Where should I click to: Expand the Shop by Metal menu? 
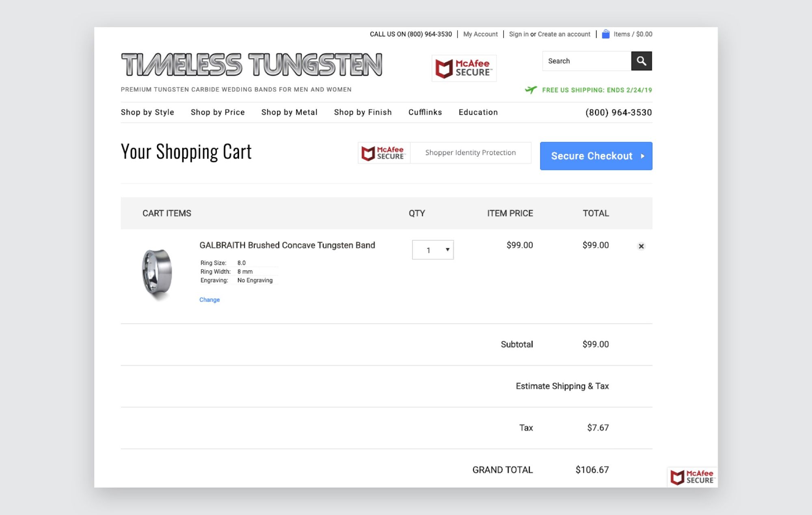coord(289,112)
